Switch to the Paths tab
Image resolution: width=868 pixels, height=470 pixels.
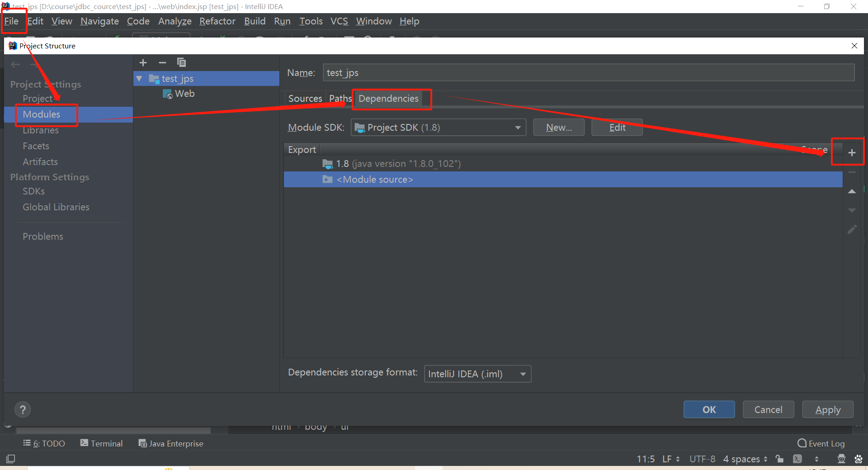(340, 99)
